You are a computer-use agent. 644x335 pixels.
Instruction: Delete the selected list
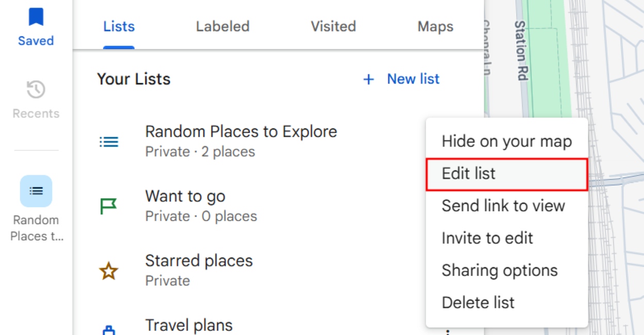tap(478, 303)
